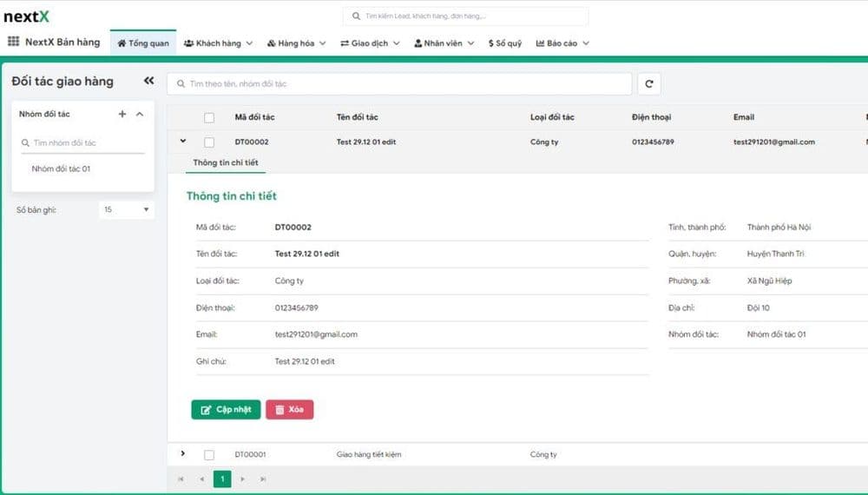Go to the last page of results
This screenshot has height=495, width=868.
[x=263, y=478]
